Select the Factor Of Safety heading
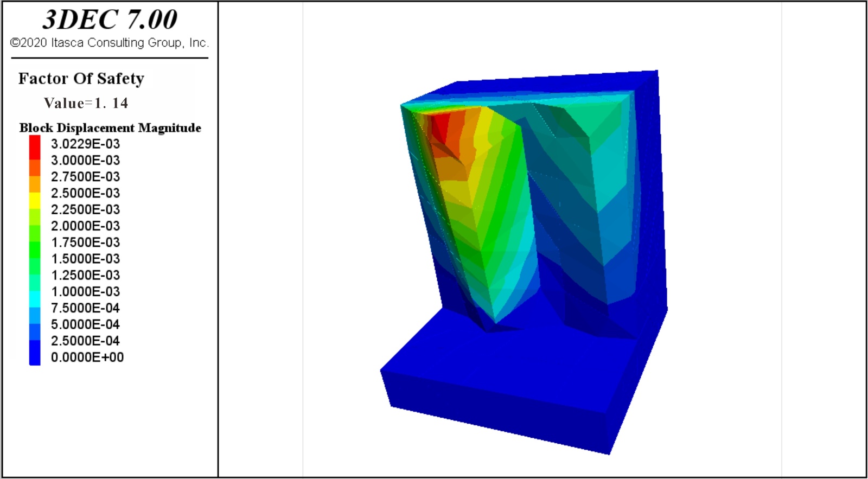Screen dimensions: 868x479 (x=81, y=79)
